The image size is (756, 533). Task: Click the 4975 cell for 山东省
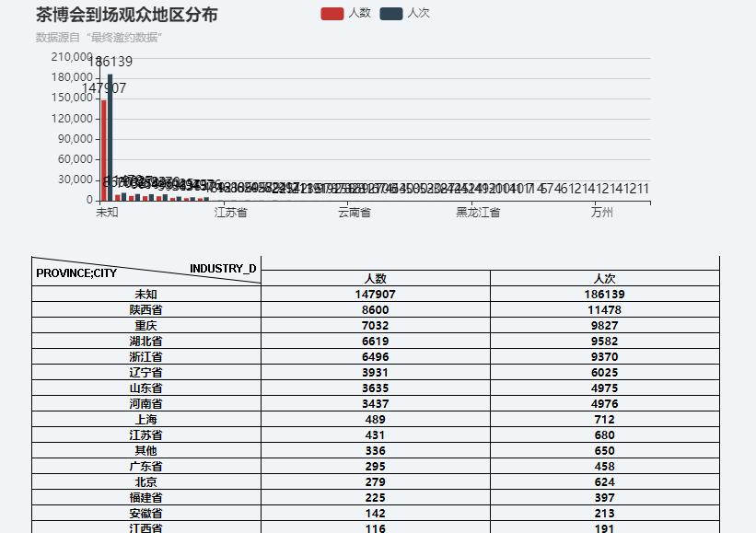[605, 388]
